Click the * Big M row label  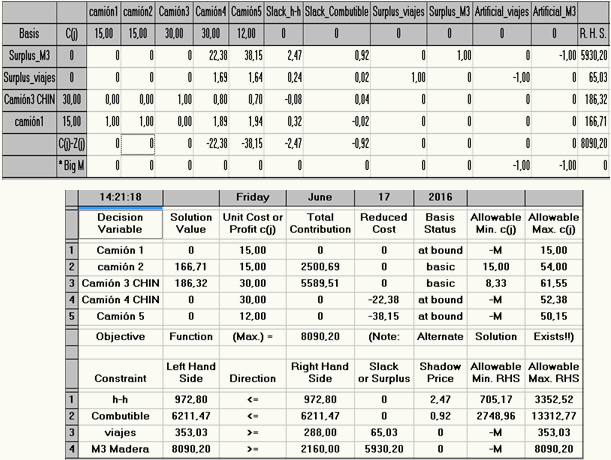71,166
